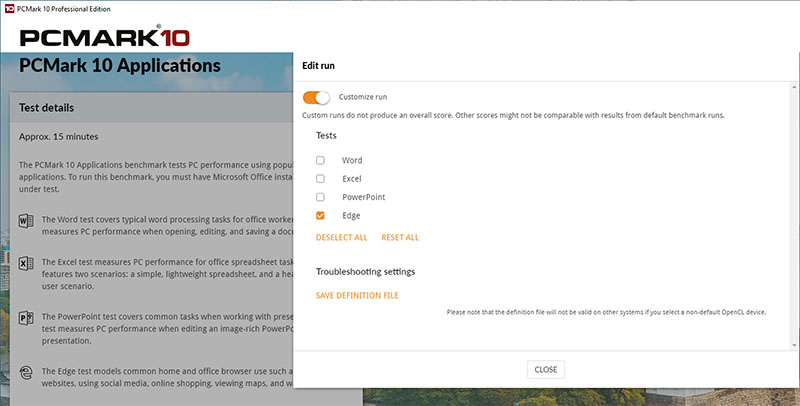The image size is (800, 406).
Task: Click the 'Approx. 15 minutes' text
Action: 59,137
